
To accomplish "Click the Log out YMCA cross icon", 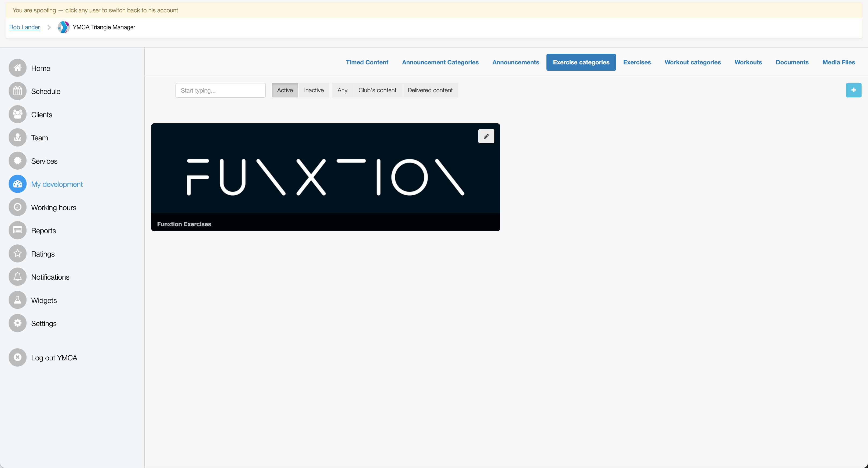I will point(17,358).
